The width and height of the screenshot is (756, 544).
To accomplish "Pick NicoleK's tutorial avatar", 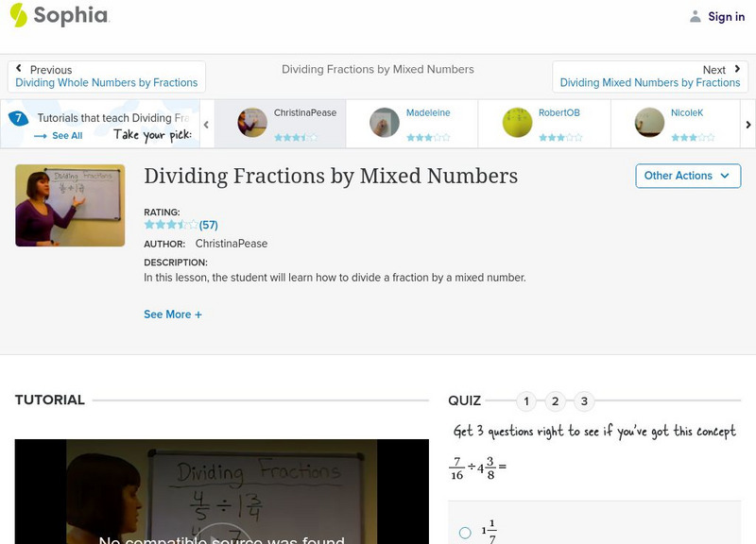I will click(x=649, y=123).
